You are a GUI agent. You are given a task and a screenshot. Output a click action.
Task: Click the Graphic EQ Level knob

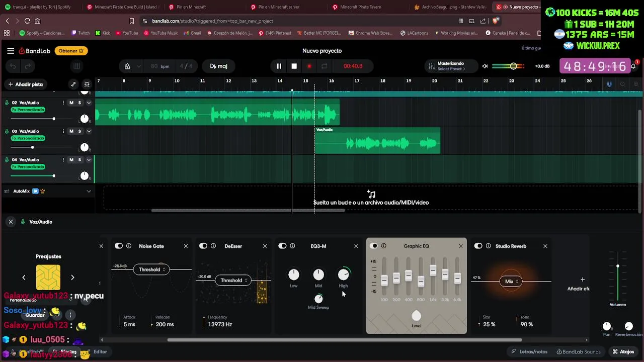pos(416,316)
